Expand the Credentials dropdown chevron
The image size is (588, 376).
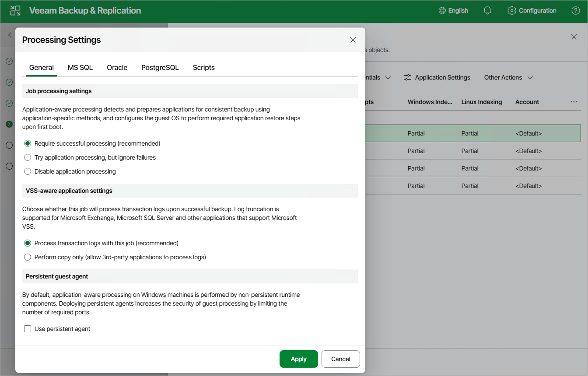click(388, 77)
